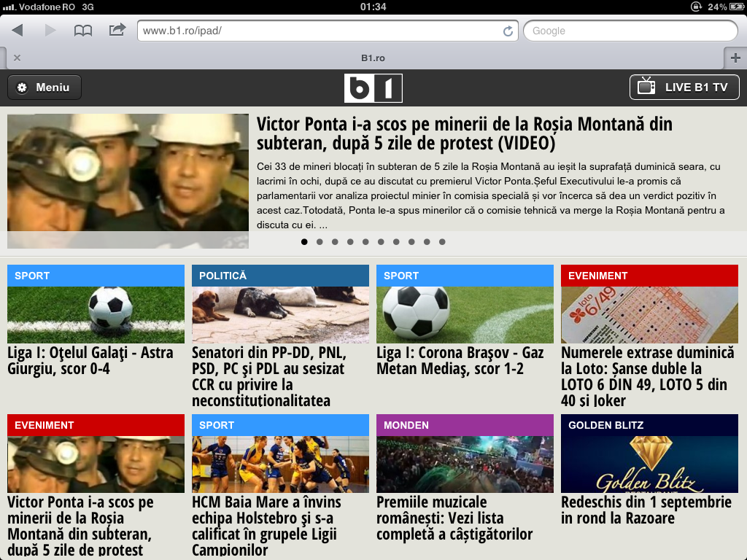This screenshot has width=747, height=560.
Task: Select the sixth carousel dot
Action: (381, 242)
